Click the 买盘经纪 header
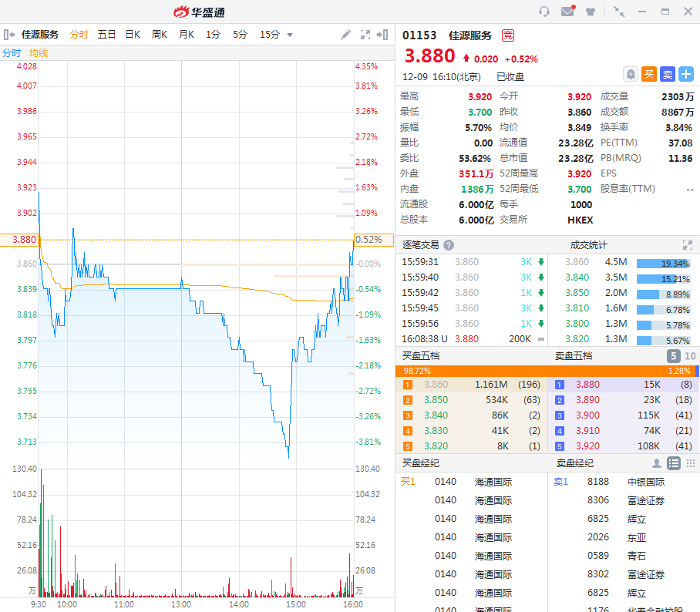 [421, 463]
